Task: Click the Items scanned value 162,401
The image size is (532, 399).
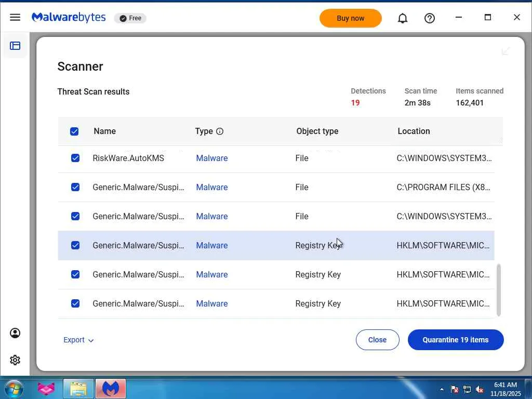Action: (470, 103)
